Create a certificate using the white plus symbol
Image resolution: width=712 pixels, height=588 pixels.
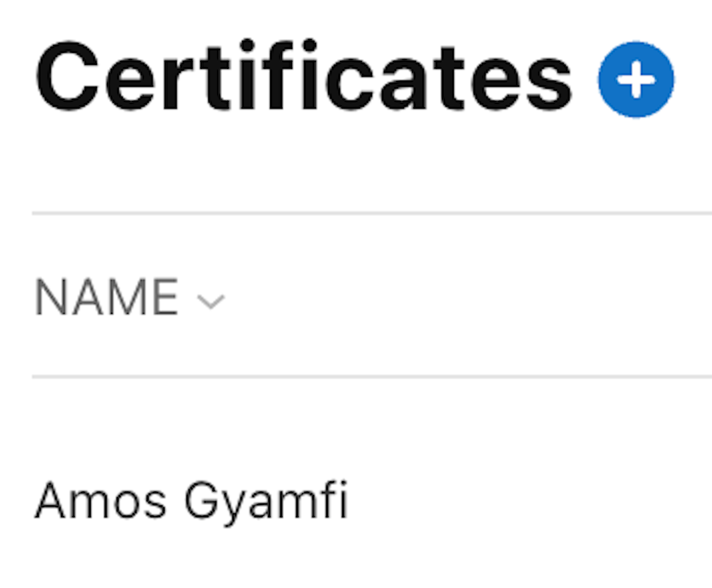point(636,80)
